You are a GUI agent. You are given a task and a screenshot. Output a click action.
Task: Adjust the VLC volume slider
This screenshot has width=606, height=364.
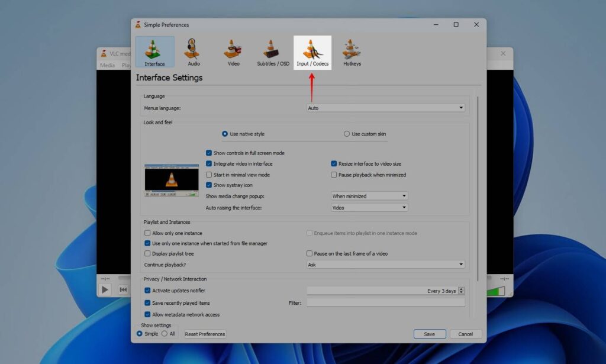click(x=497, y=291)
